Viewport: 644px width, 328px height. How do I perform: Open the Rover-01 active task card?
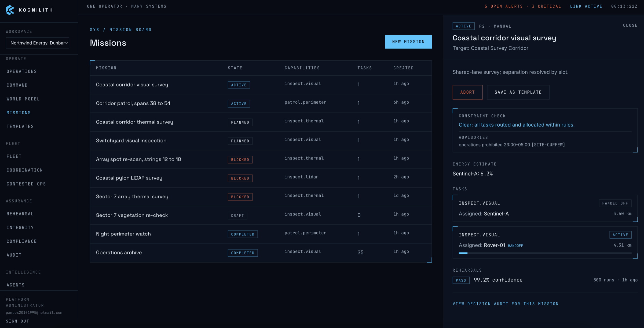[x=545, y=242]
